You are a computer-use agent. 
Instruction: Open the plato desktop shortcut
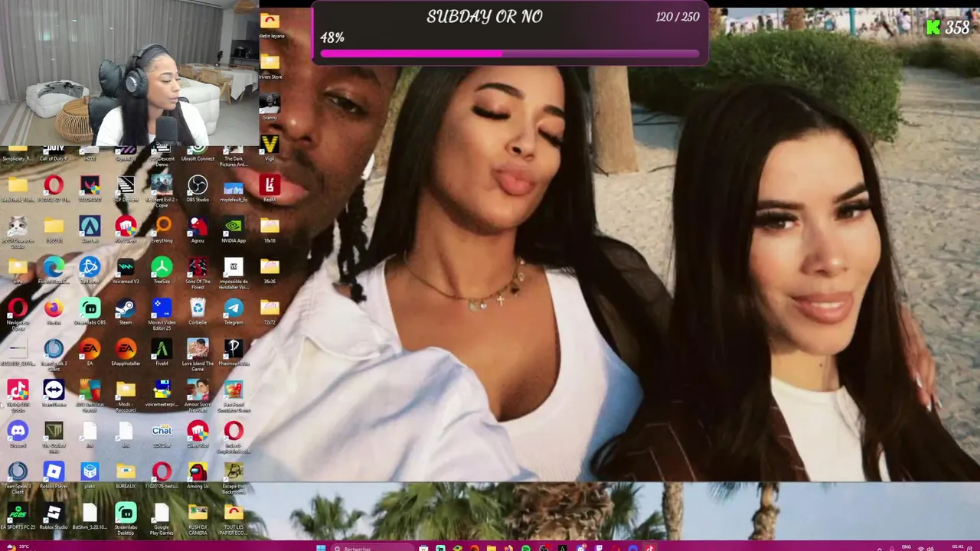[x=90, y=475]
